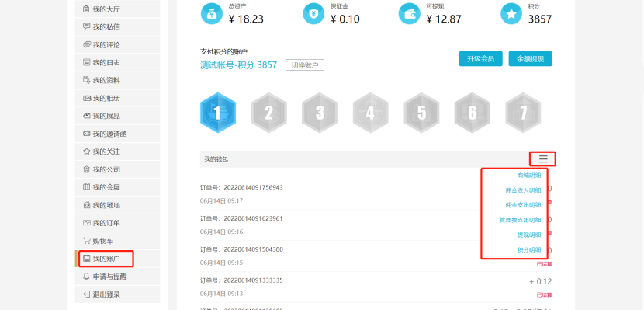Click the comments icon beside 我的评论
This screenshot has height=310, width=644.
[x=86, y=44]
